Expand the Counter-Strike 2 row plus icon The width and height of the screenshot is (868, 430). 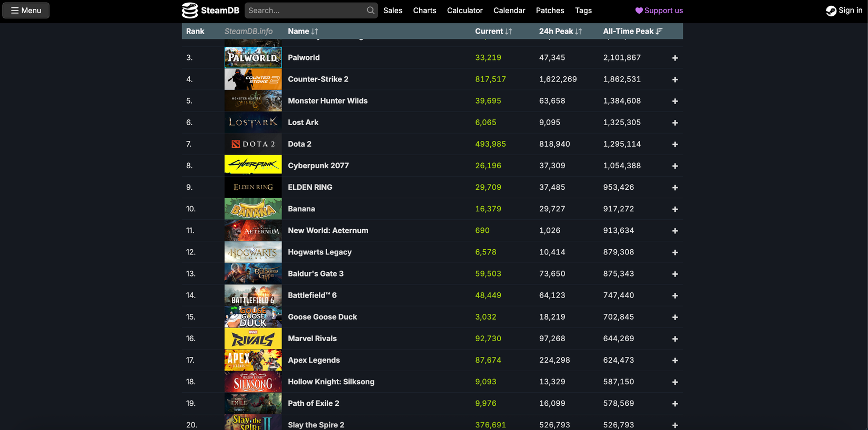coord(675,79)
